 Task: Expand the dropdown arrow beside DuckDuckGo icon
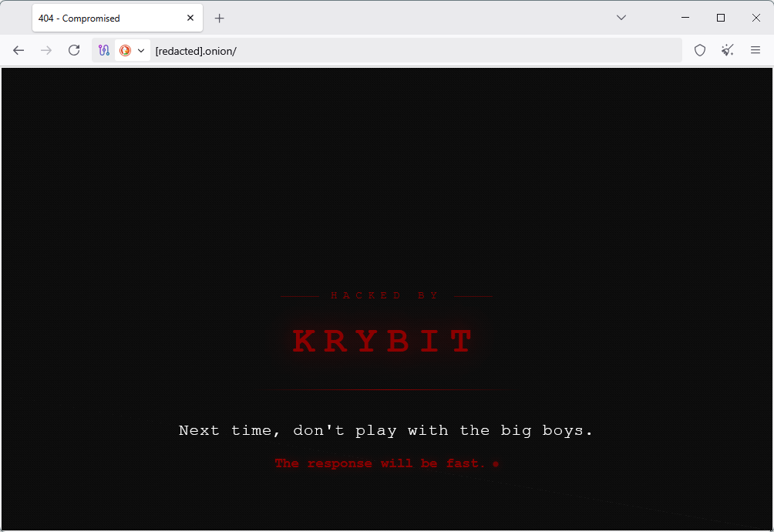tap(141, 50)
